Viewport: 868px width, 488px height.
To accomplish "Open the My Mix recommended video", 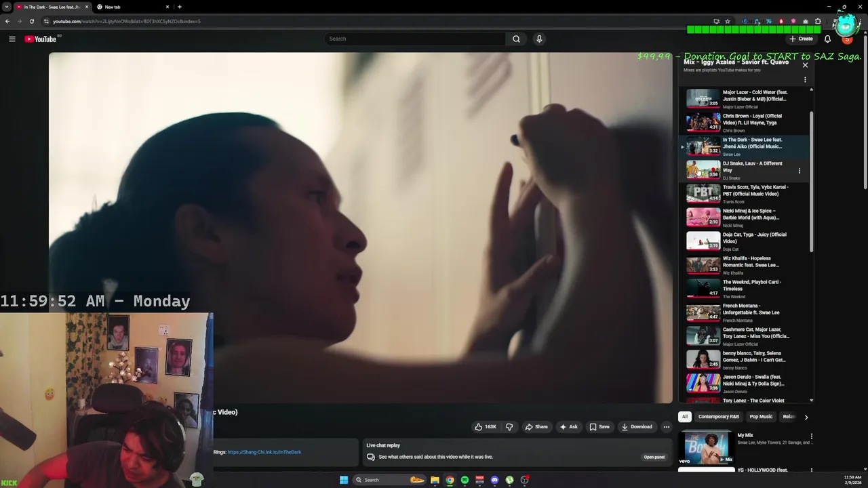I will pyautogui.click(x=705, y=448).
